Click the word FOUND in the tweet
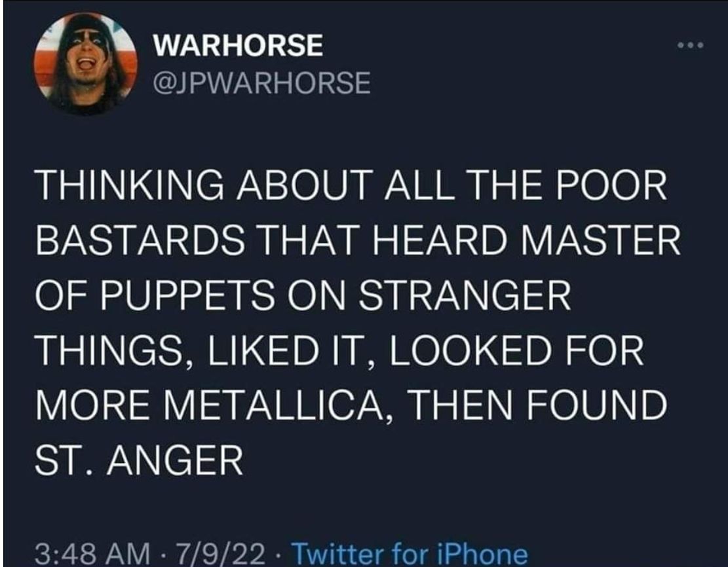Image resolution: width=728 pixels, height=567 pixels. [596, 405]
